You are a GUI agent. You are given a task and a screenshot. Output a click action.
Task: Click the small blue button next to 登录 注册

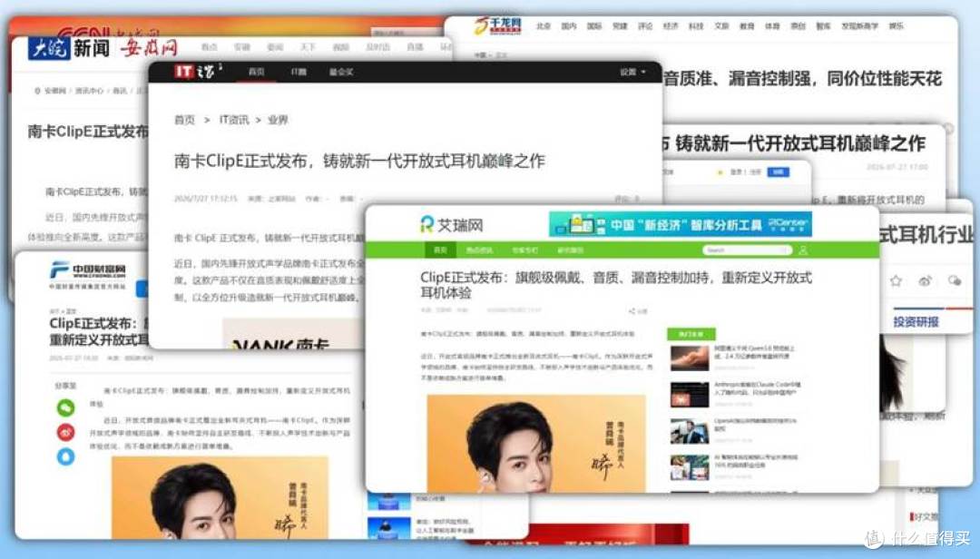tap(778, 172)
